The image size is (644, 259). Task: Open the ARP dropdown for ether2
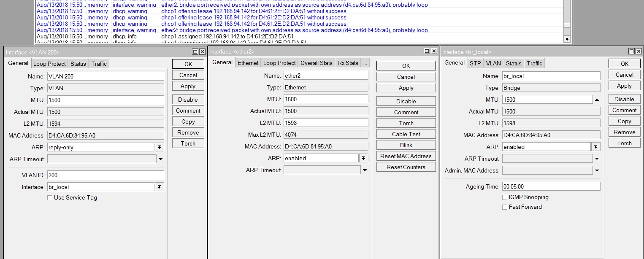click(x=363, y=157)
